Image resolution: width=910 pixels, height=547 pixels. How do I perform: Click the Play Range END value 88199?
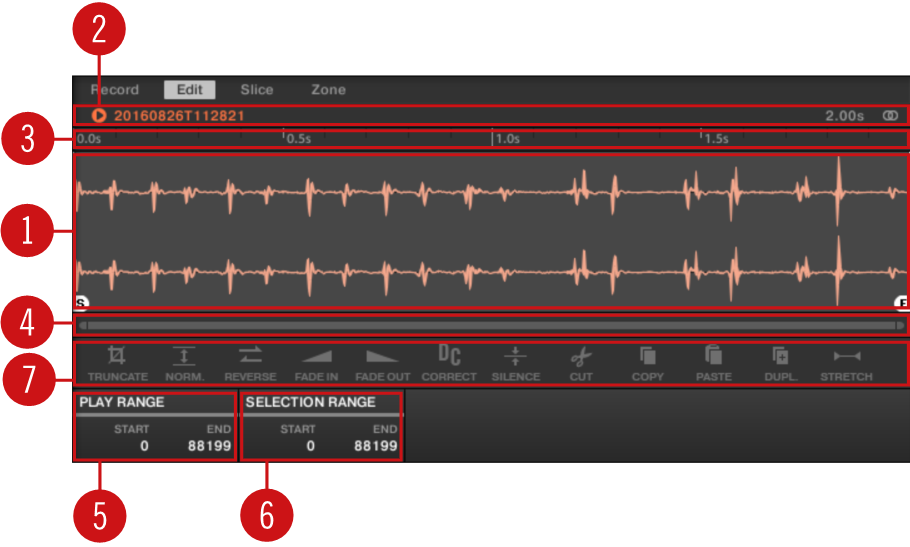point(209,446)
